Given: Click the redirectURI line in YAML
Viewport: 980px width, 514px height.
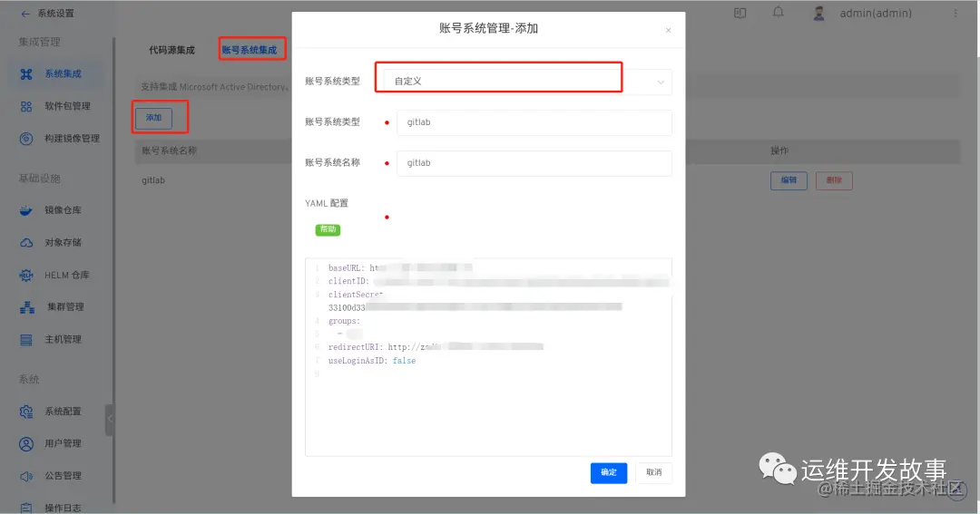Looking at the screenshot, I should [x=436, y=347].
